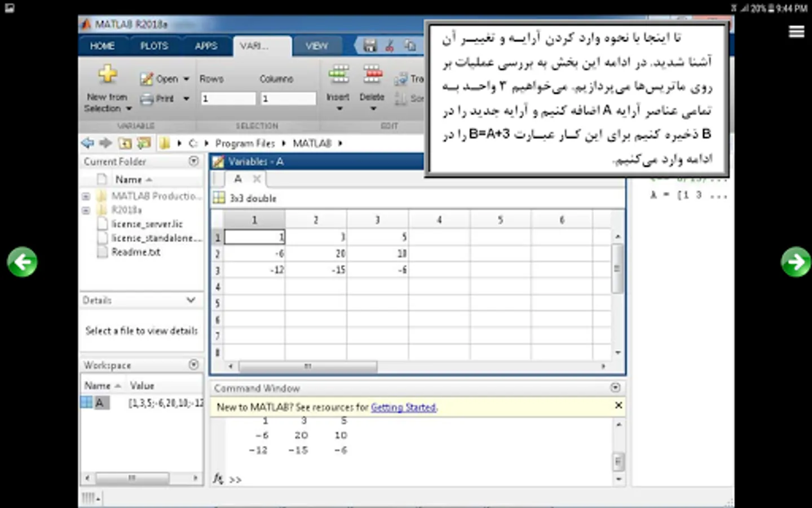Click the Transpose icon

coord(401,79)
